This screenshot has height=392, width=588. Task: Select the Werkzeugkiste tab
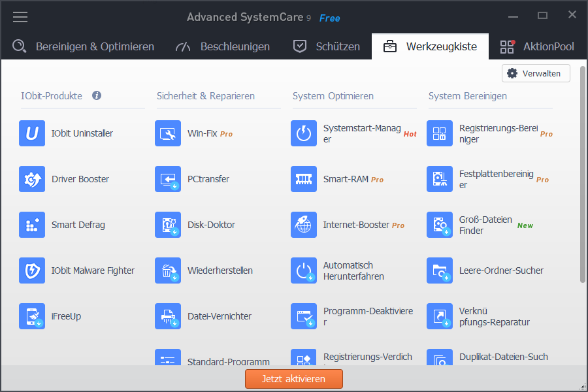[x=430, y=46]
